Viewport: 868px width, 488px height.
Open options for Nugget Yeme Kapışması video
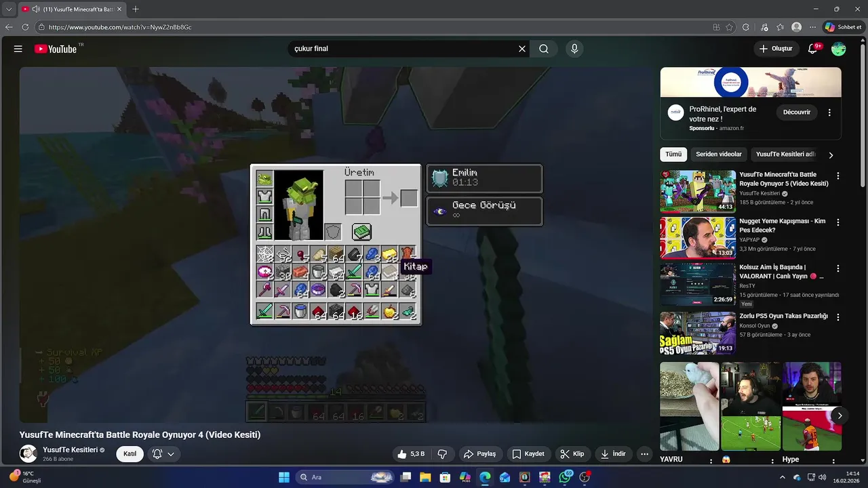click(838, 222)
